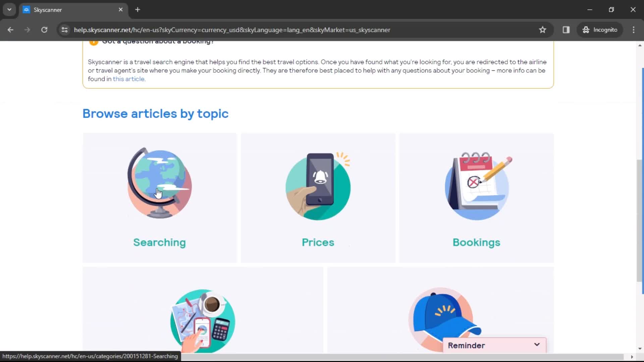Restore down the browser window
The image size is (644, 362).
tap(611, 9)
